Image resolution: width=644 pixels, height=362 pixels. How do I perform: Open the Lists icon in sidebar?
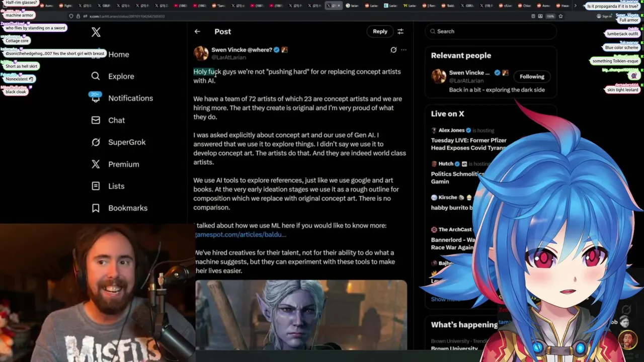[x=96, y=186]
